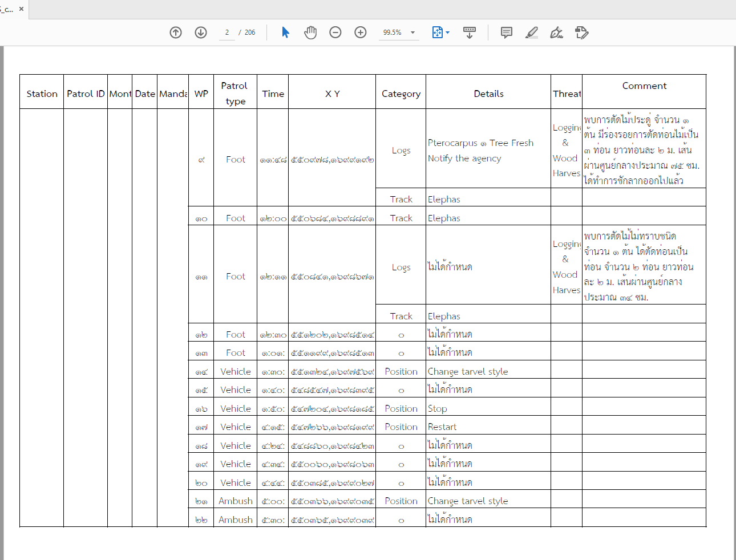Go to previous page with up arrow
The height and width of the screenshot is (560, 736).
[176, 33]
